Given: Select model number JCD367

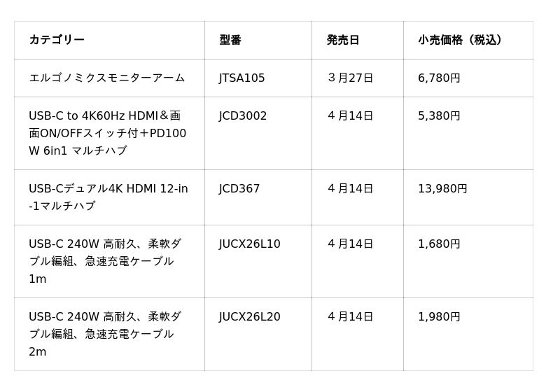Looking at the screenshot, I should (239, 188).
